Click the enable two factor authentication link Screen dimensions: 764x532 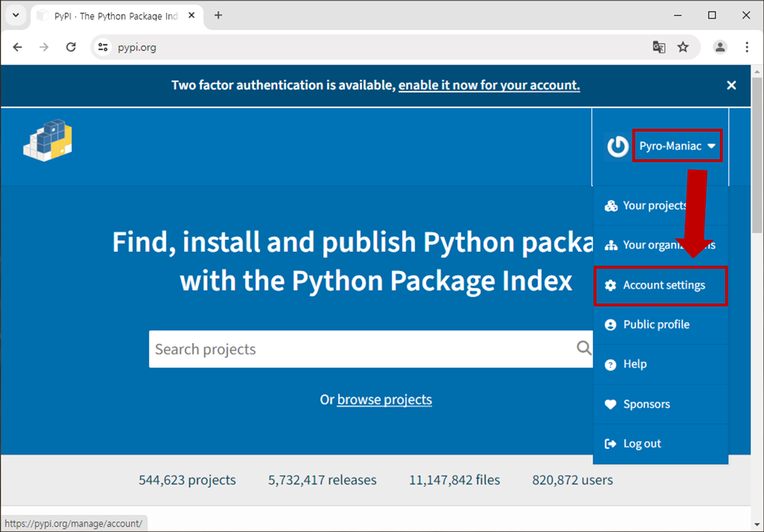[x=489, y=85]
